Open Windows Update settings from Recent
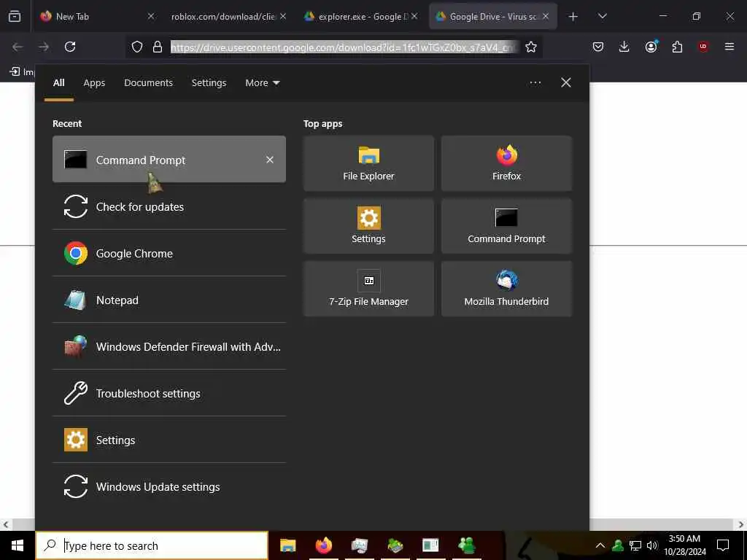The width and height of the screenshot is (747, 560). pos(169,486)
